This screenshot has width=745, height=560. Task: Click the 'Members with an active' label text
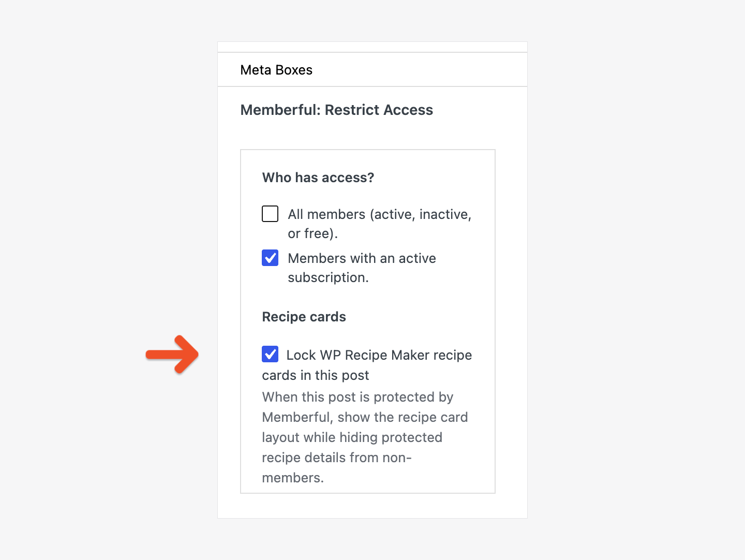pyautogui.click(x=362, y=258)
